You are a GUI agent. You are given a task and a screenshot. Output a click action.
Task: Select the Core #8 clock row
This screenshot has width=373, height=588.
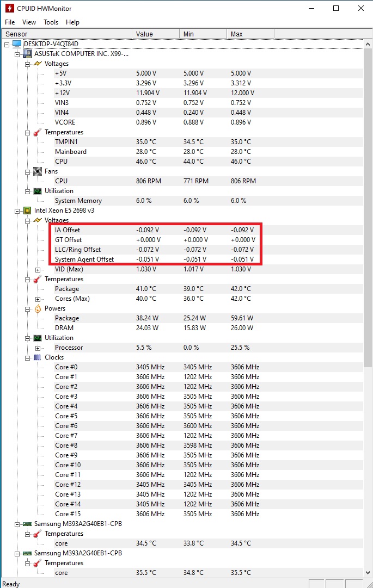pyautogui.click(x=208, y=445)
